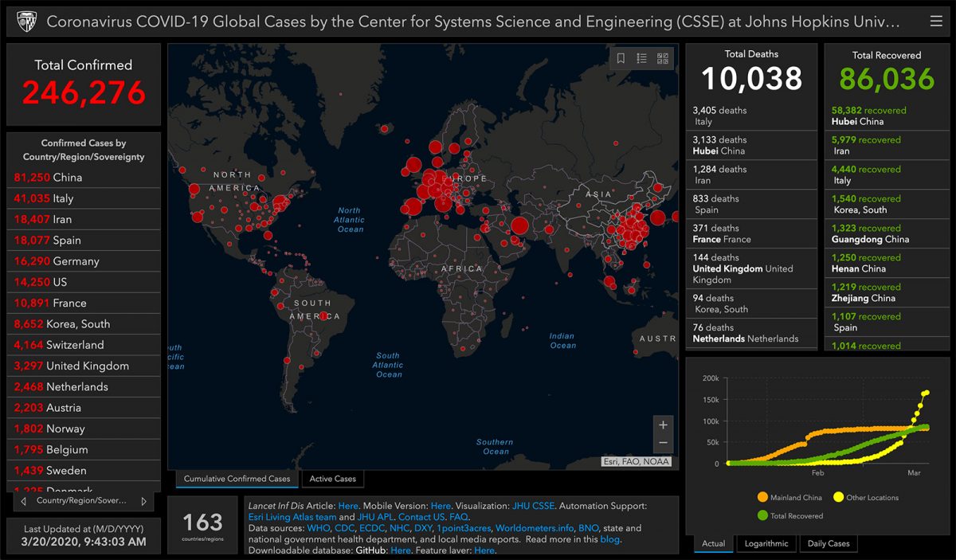
Task: Zoom in on the map with plus
Action: [x=663, y=425]
